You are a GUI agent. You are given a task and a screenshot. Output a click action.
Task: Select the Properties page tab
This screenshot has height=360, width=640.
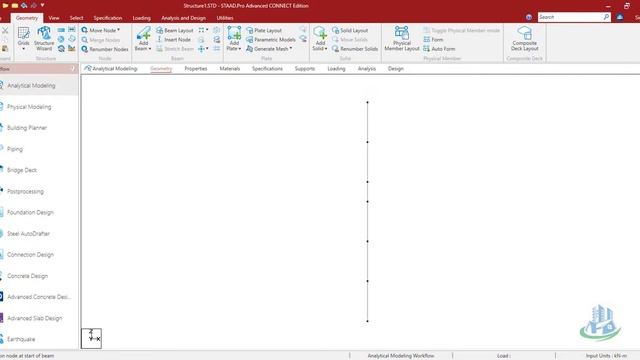[196, 69]
